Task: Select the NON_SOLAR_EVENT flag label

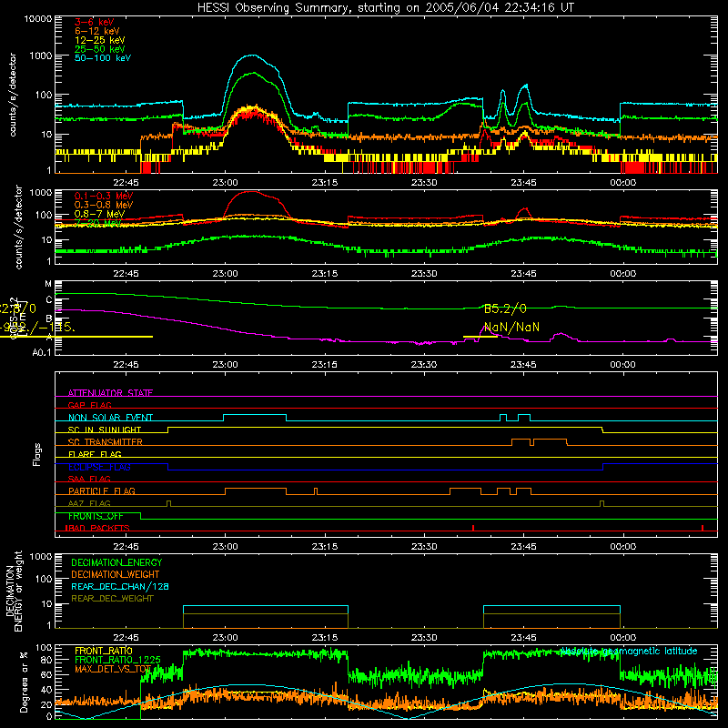Action: (x=110, y=418)
